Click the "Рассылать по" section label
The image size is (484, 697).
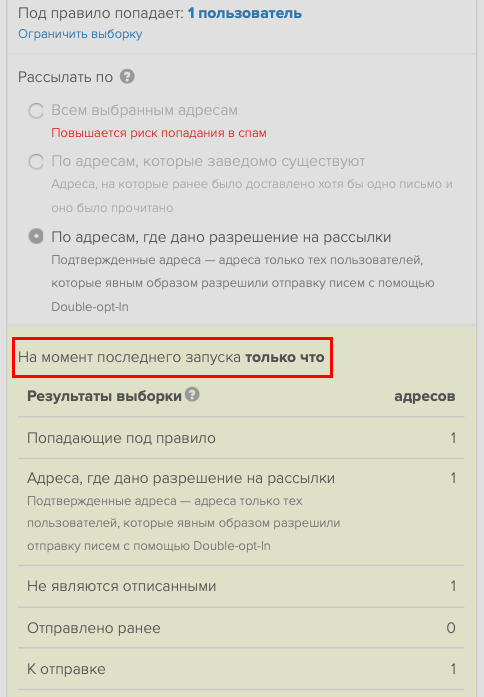pos(65,77)
